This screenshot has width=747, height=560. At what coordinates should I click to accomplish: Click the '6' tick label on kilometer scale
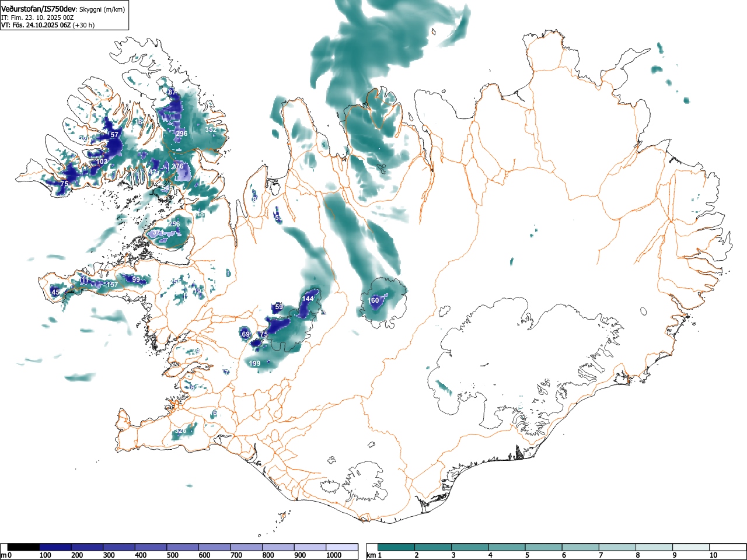(564, 555)
